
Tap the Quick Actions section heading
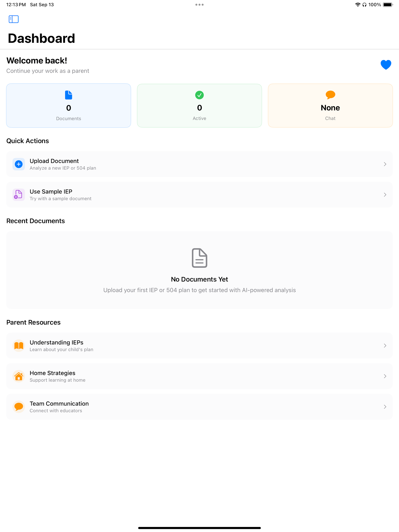coord(27,141)
